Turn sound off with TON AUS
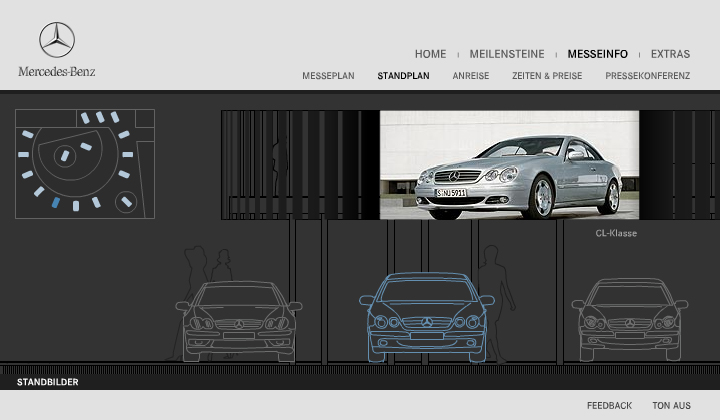Image resolution: width=720 pixels, height=420 pixels. 671,405
